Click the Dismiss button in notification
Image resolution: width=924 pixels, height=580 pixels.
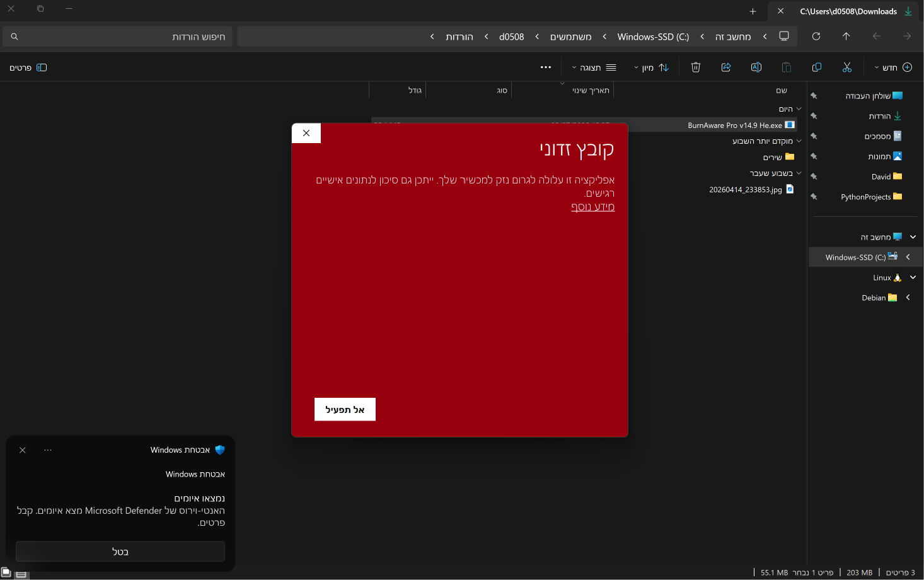(120, 552)
